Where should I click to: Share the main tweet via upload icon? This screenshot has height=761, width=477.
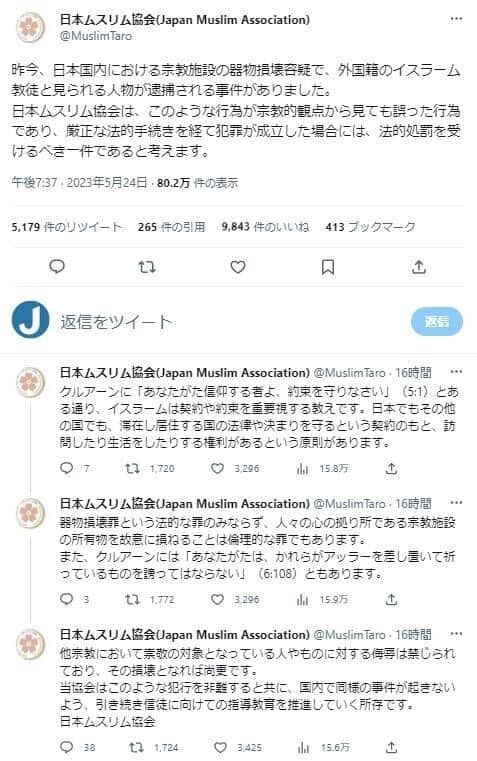(x=419, y=266)
